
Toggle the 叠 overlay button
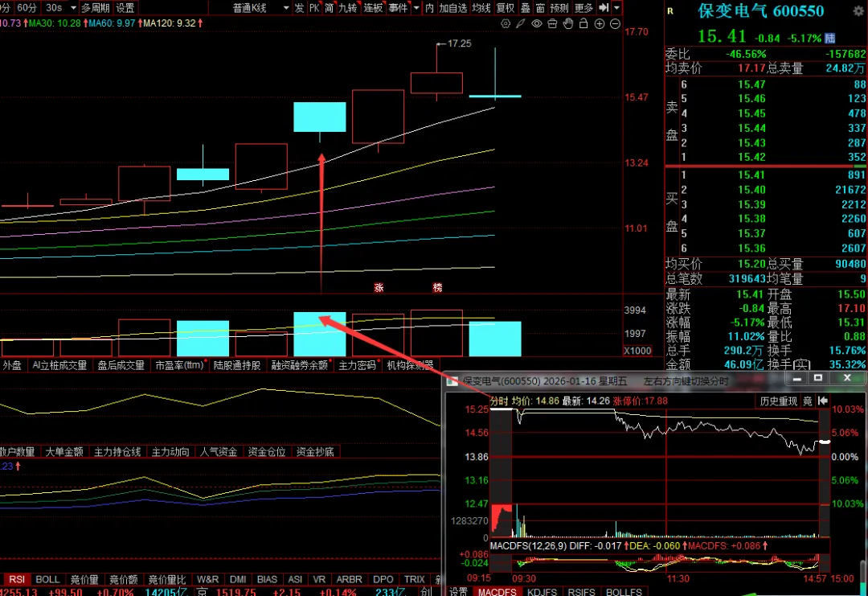click(526, 8)
